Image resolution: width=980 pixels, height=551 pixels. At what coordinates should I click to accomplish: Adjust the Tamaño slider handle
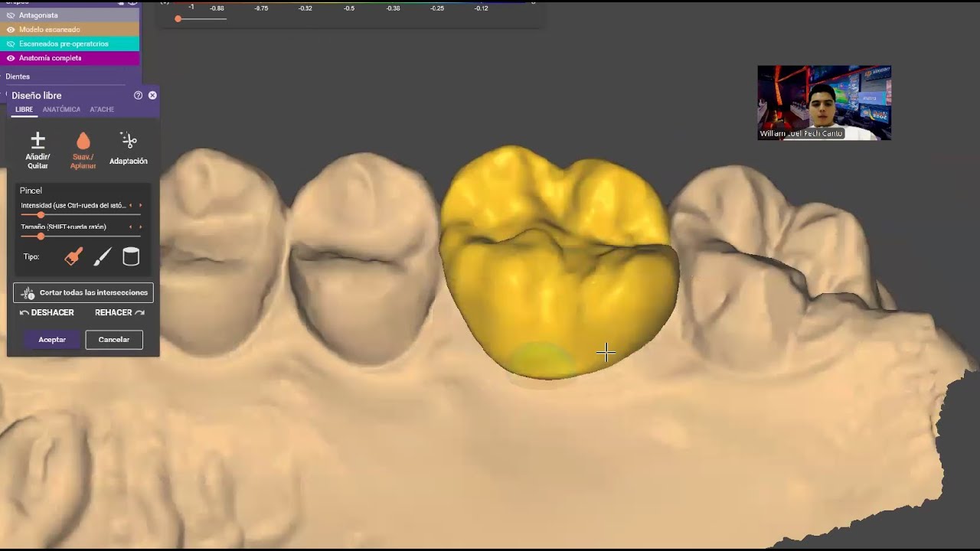(x=41, y=236)
